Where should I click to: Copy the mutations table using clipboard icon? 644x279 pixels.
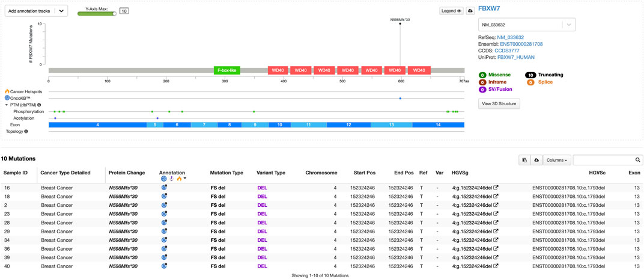point(524,160)
